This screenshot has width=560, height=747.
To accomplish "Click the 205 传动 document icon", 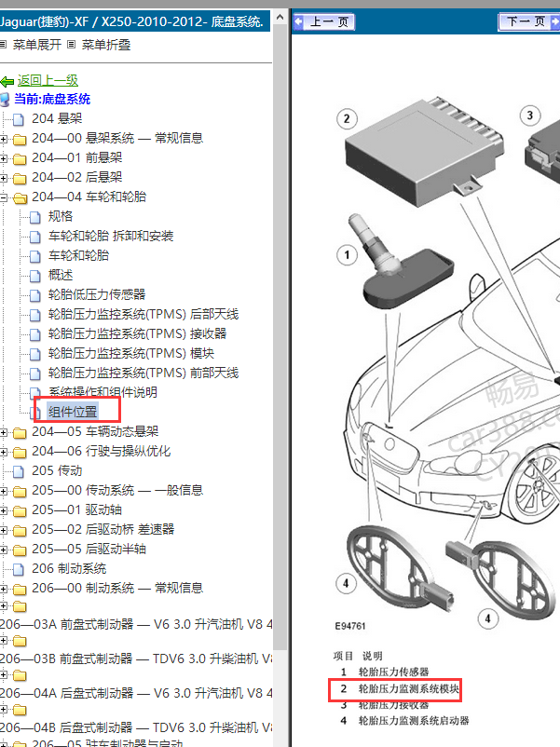I will (19, 471).
